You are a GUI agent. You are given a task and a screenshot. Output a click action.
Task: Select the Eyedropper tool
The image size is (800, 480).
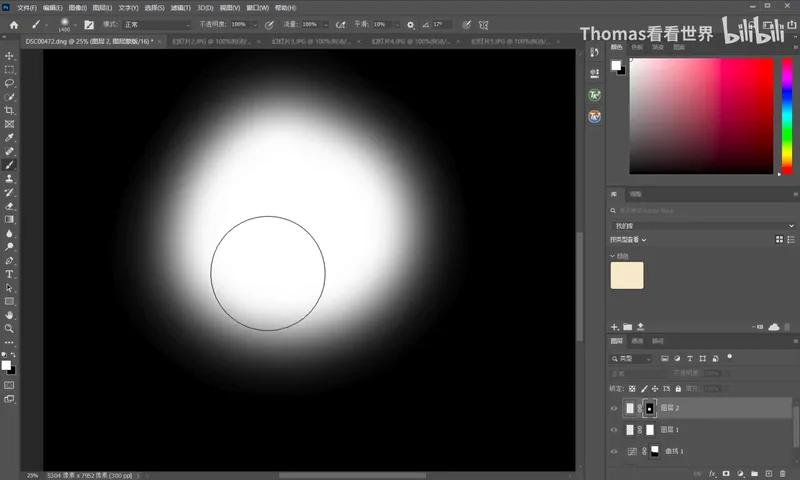pos(9,138)
